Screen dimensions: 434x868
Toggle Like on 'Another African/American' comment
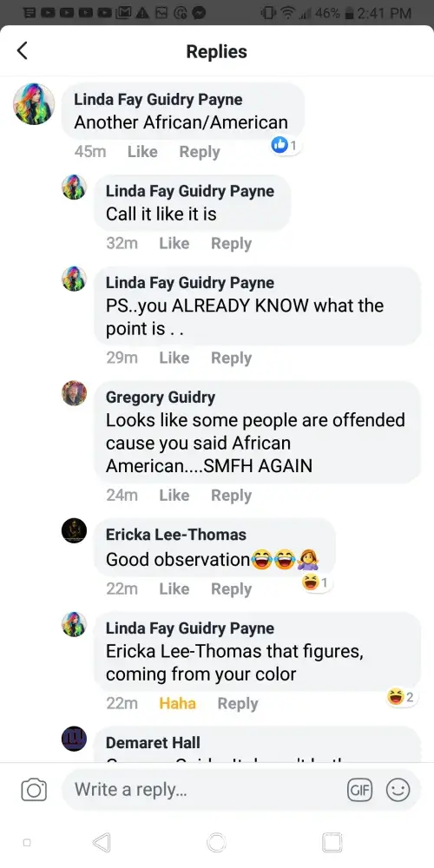[142, 152]
